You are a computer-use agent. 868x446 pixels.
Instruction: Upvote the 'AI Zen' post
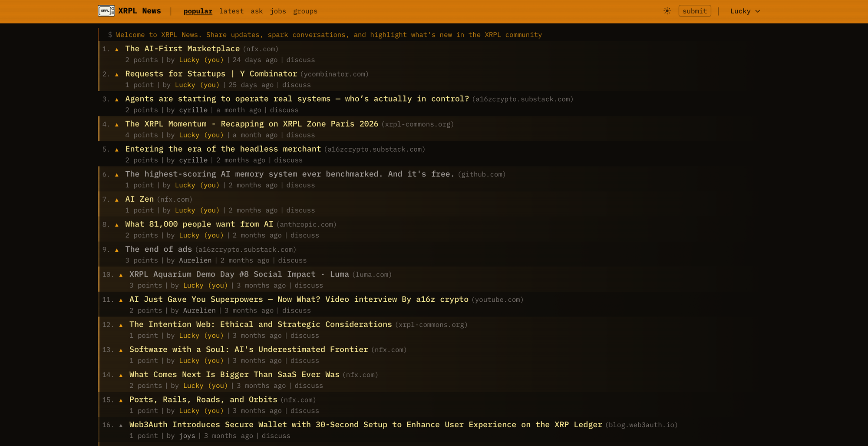117,200
